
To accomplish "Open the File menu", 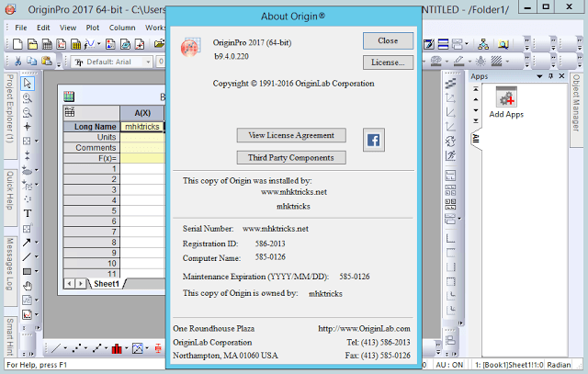I will point(21,28).
